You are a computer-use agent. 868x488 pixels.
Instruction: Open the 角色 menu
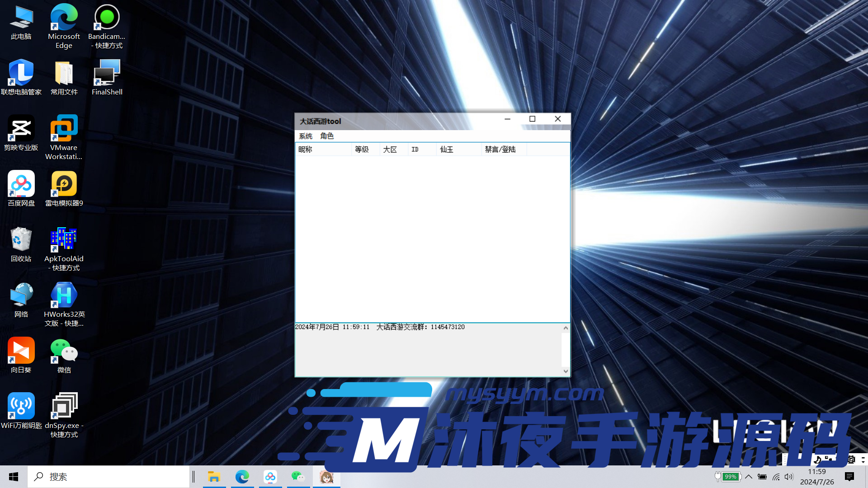(x=327, y=136)
